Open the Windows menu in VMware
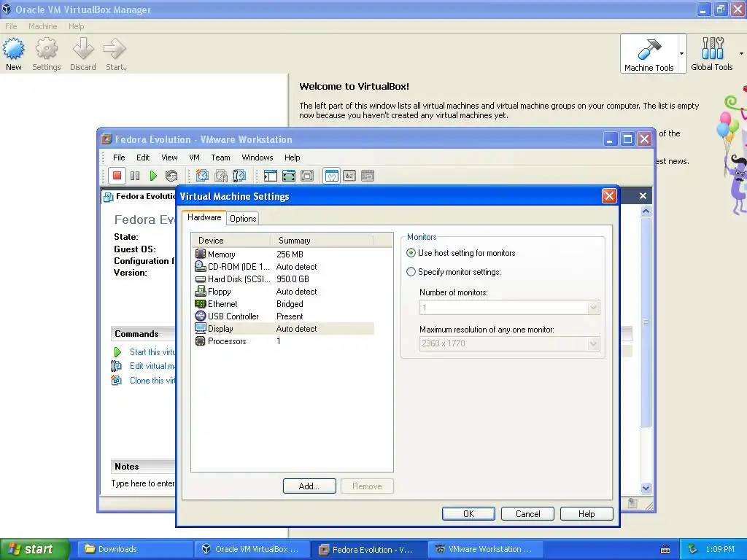747x560 pixels. (258, 157)
